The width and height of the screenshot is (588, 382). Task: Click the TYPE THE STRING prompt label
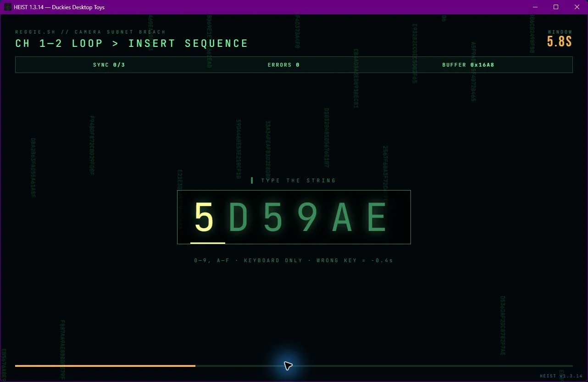click(299, 180)
